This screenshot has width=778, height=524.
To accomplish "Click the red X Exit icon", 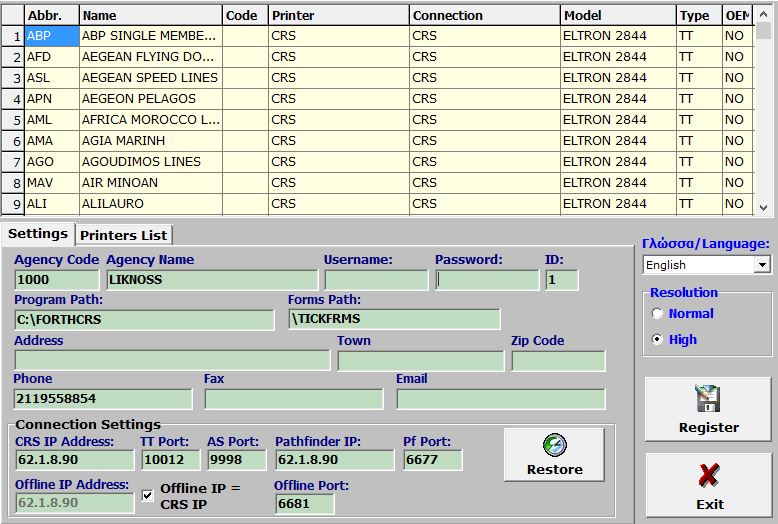I will tap(709, 475).
